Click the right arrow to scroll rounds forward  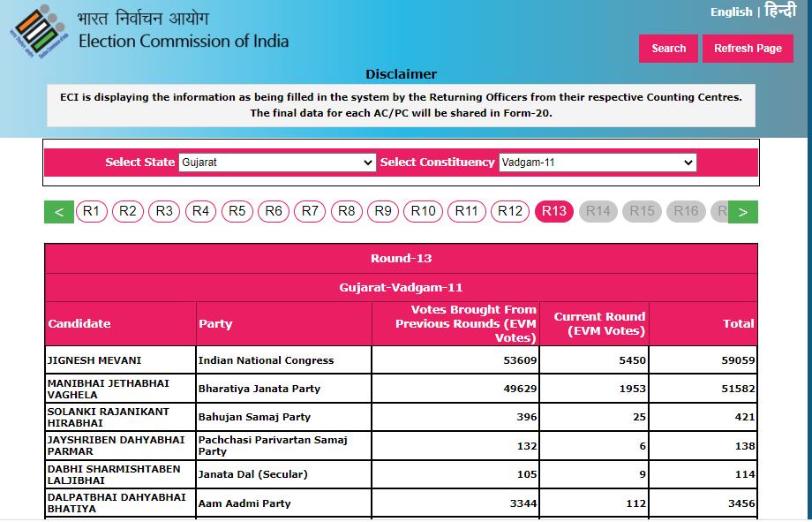743,212
